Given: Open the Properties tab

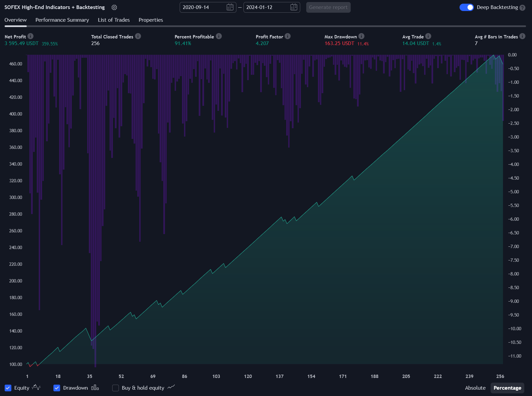Looking at the screenshot, I should tap(151, 20).
